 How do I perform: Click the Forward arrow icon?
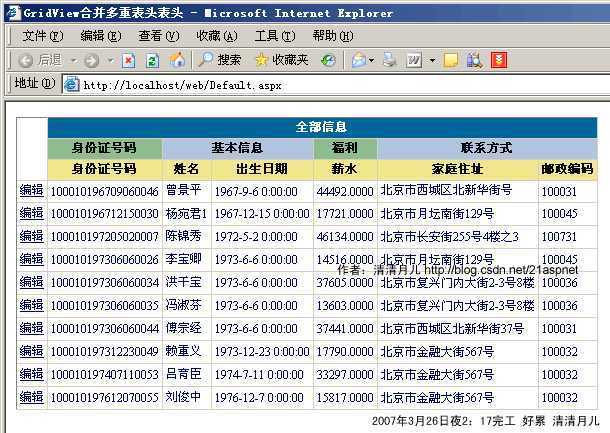[x=91, y=60]
